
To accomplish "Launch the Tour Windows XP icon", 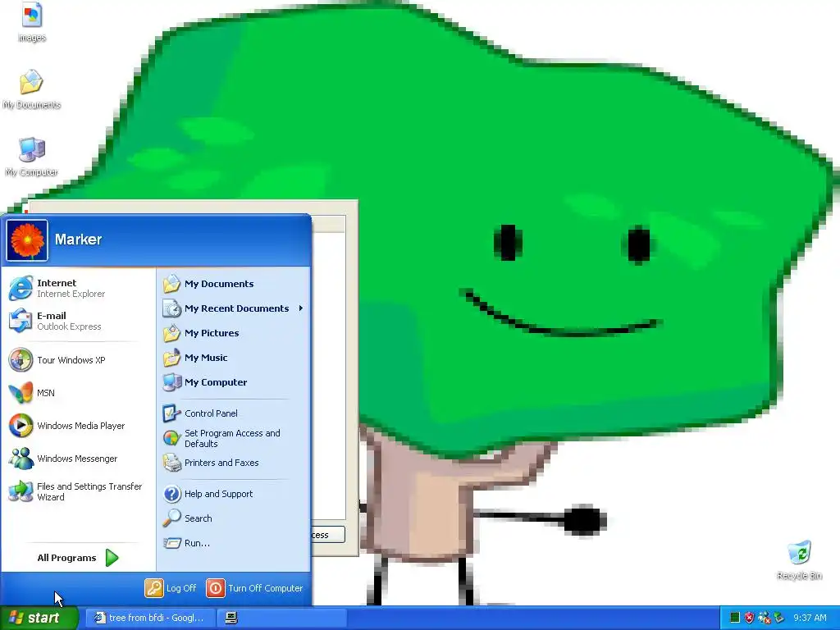I will (21, 359).
